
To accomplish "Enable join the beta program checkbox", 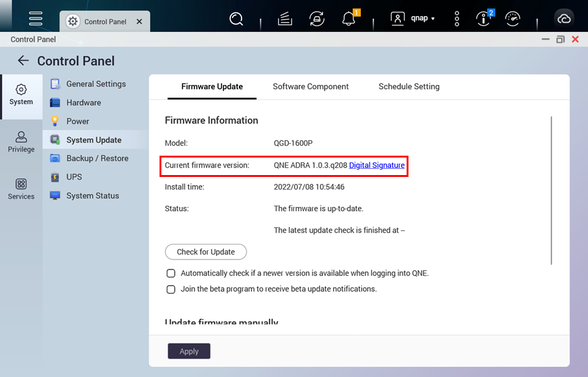I will click(171, 289).
